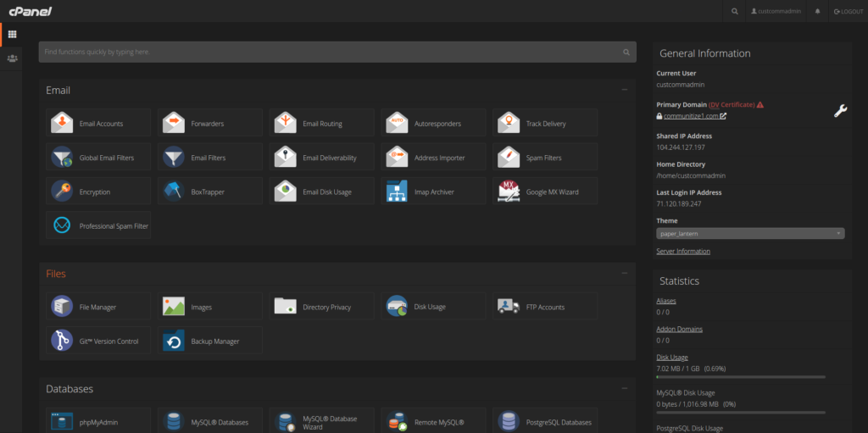Focus the Find functions search field
868x433 pixels.
click(x=331, y=52)
